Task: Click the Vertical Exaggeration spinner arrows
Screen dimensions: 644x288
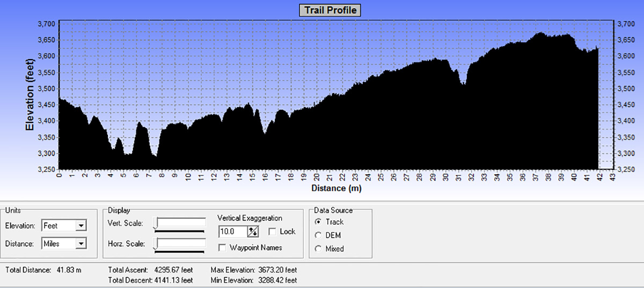Action: (253, 232)
